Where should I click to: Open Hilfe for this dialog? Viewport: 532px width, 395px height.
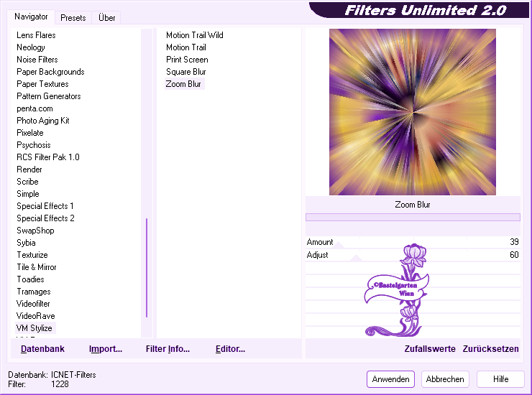500,379
